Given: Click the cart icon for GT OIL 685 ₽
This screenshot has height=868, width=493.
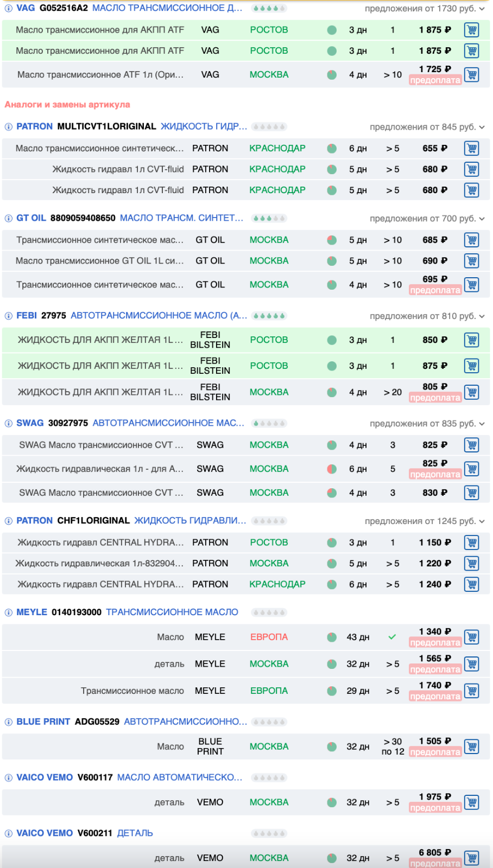Looking at the screenshot, I should 472,240.
